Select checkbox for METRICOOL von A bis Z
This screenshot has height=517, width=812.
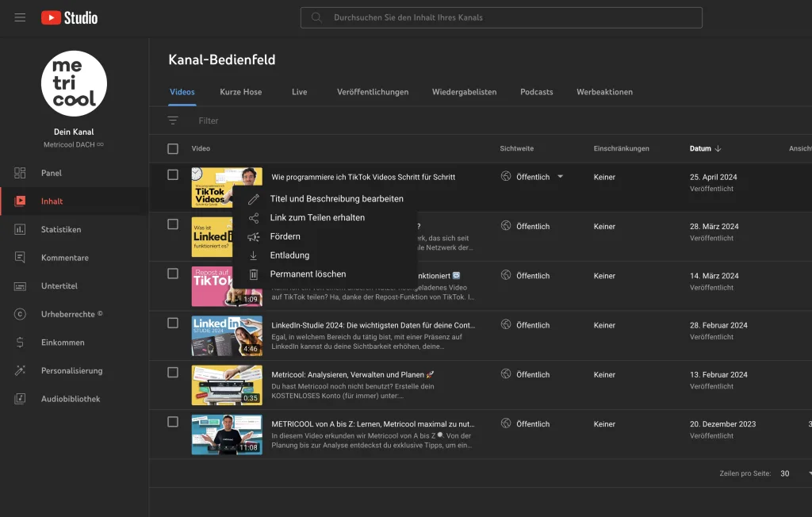point(173,422)
